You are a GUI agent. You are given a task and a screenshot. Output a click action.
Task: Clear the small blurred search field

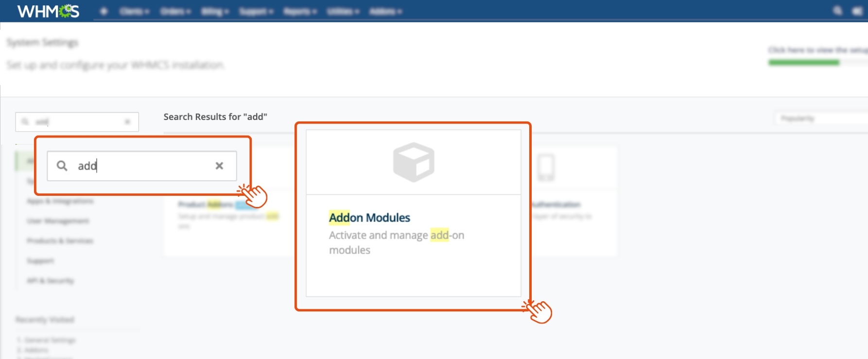click(127, 122)
